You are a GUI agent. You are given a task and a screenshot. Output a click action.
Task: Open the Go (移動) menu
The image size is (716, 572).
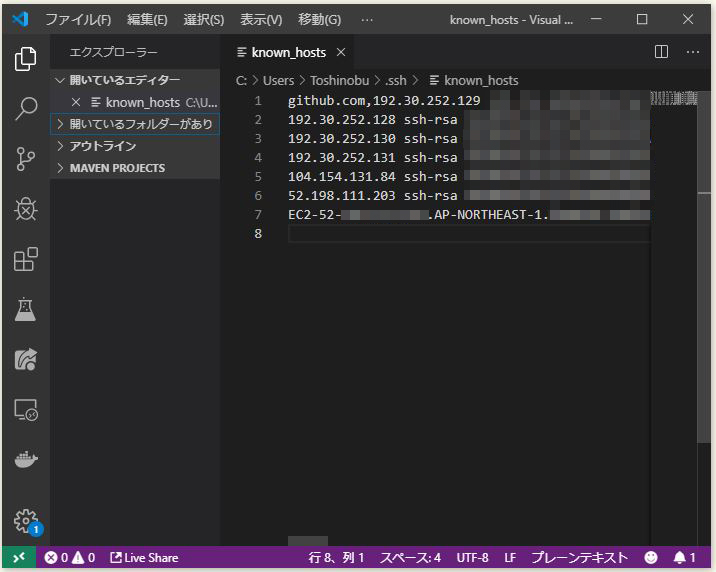point(319,20)
